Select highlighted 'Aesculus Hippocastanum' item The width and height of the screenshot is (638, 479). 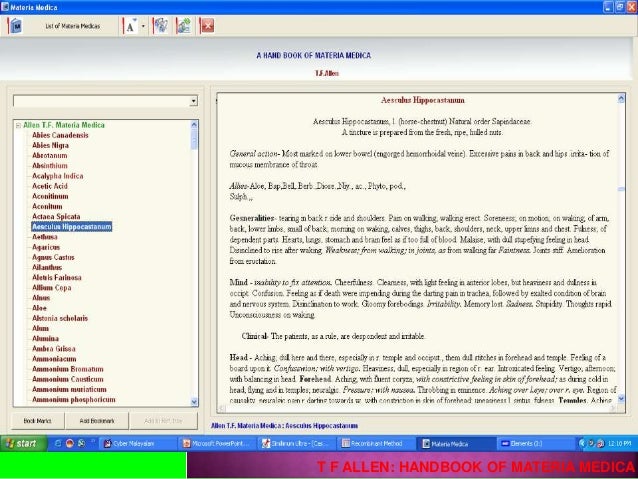[72, 227]
